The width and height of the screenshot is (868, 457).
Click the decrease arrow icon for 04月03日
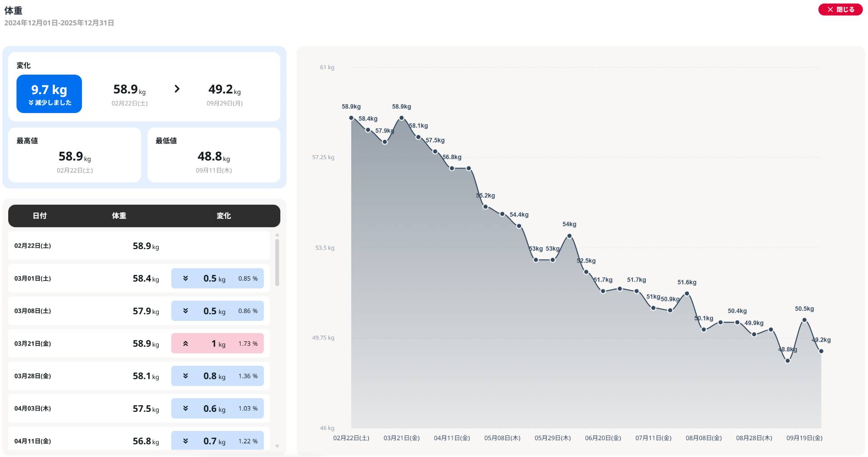pyautogui.click(x=185, y=409)
